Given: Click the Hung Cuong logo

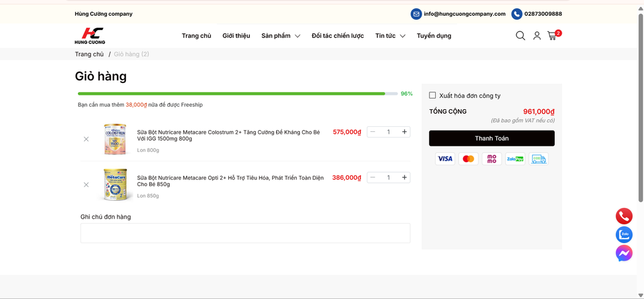Looking at the screenshot, I should click(x=90, y=36).
